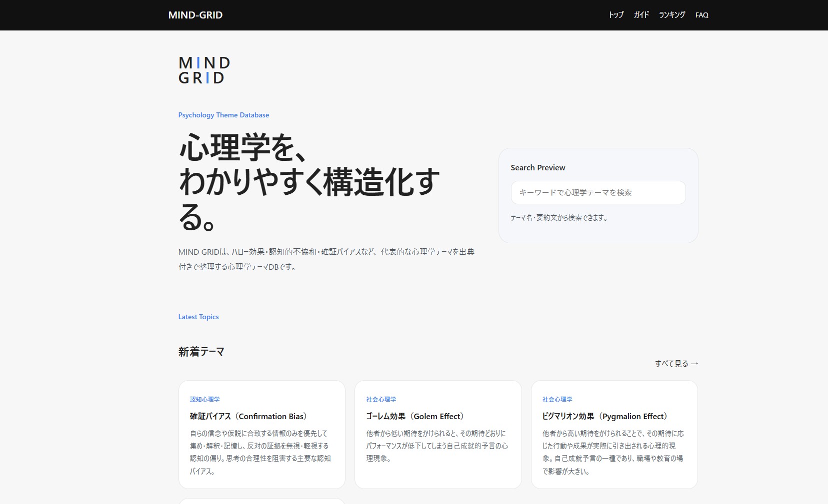Open the トップ nav item
The width and height of the screenshot is (828, 504).
click(616, 15)
